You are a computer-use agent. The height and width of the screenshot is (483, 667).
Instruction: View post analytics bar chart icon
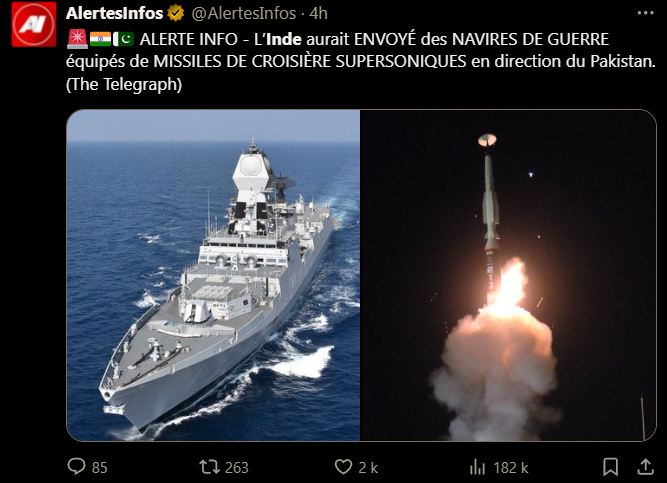pyautogui.click(x=477, y=467)
